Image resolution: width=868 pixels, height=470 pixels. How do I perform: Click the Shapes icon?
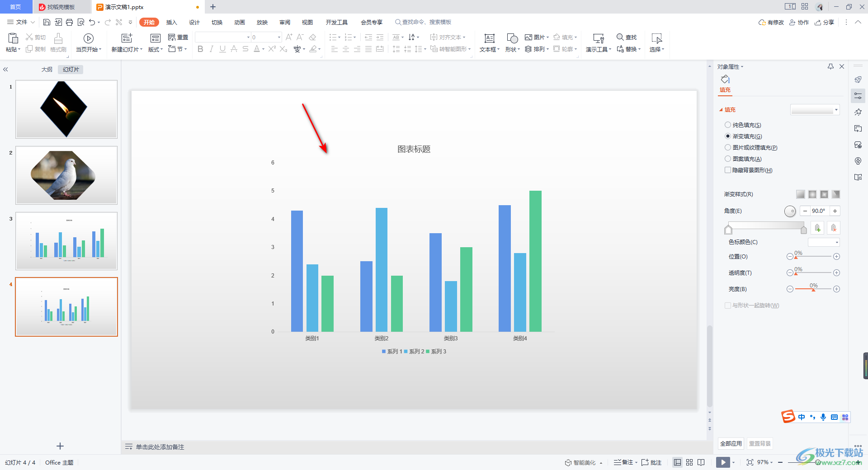click(512, 38)
